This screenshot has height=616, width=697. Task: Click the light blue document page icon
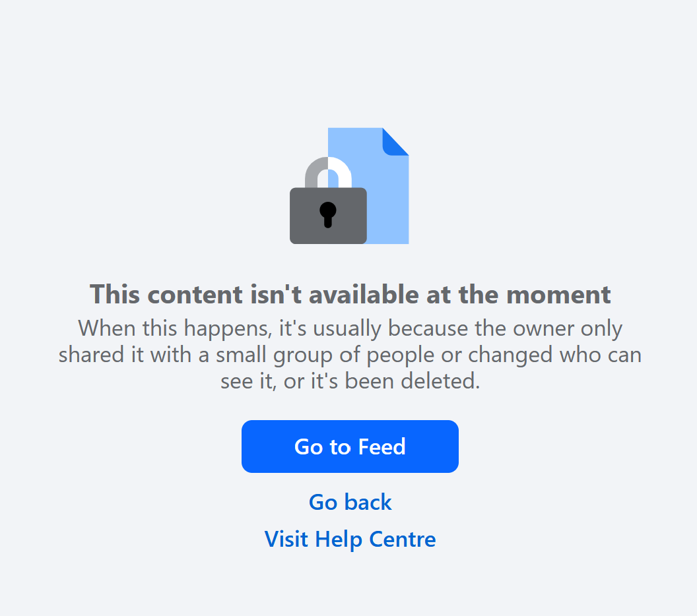pyautogui.click(x=368, y=185)
